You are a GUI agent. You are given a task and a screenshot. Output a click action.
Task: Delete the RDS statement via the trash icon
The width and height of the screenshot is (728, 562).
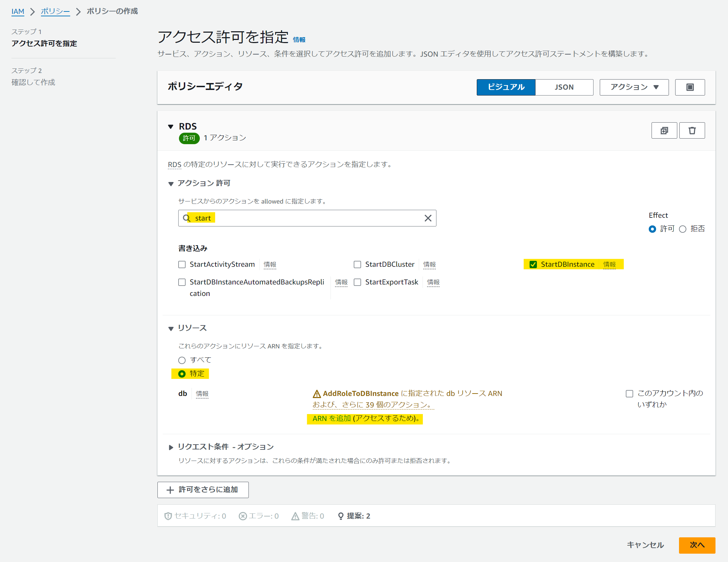[x=692, y=130]
